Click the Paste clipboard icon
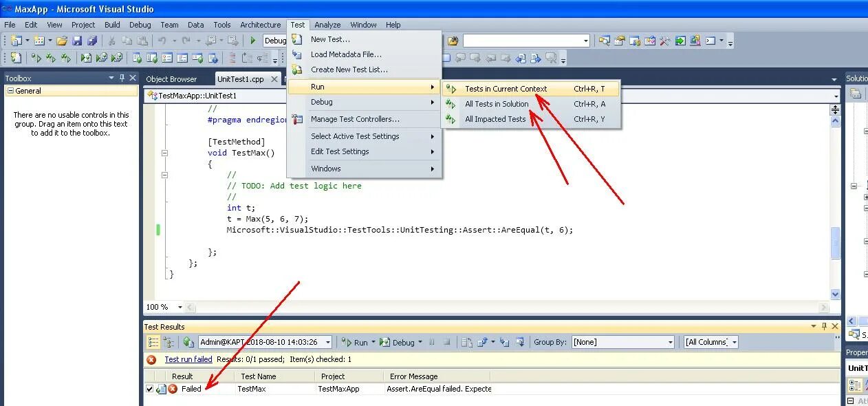Screen dimensions: 868x406 coord(142,41)
